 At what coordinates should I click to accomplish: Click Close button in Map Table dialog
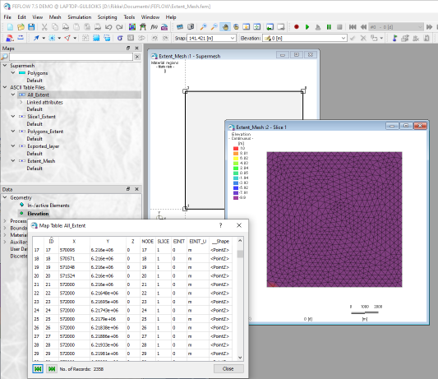pos(228,369)
